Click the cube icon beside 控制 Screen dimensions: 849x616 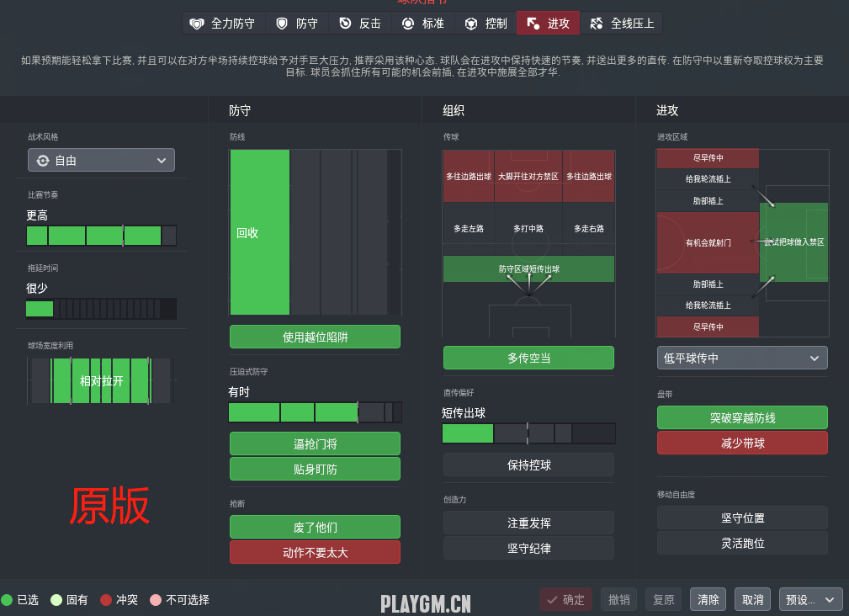tap(471, 24)
